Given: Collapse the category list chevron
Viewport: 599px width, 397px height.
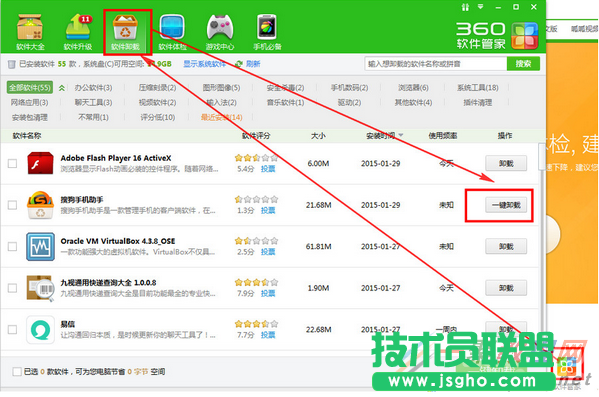Looking at the screenshot, I should pyautogui.click(x=62, y=88).
